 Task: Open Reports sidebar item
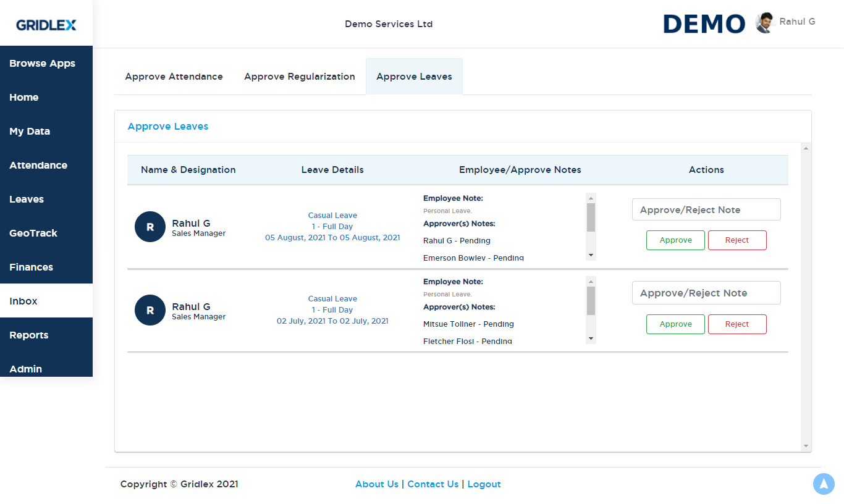46,335
